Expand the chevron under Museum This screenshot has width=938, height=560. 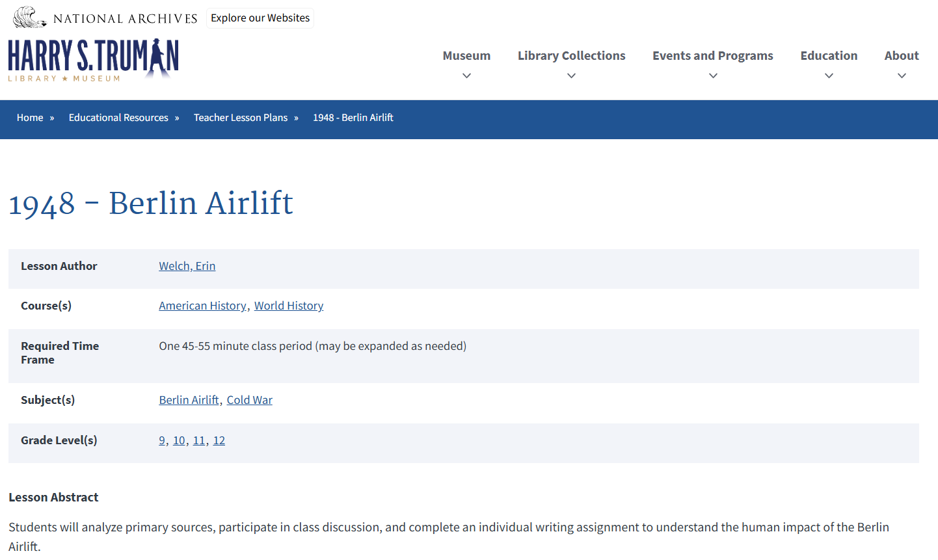tap(466, 76)
